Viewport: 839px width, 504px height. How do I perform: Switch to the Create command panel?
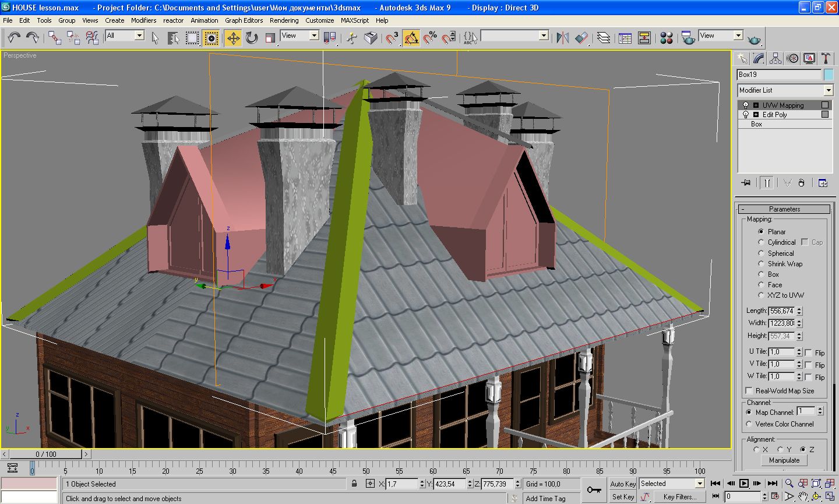tap(742, 58)
